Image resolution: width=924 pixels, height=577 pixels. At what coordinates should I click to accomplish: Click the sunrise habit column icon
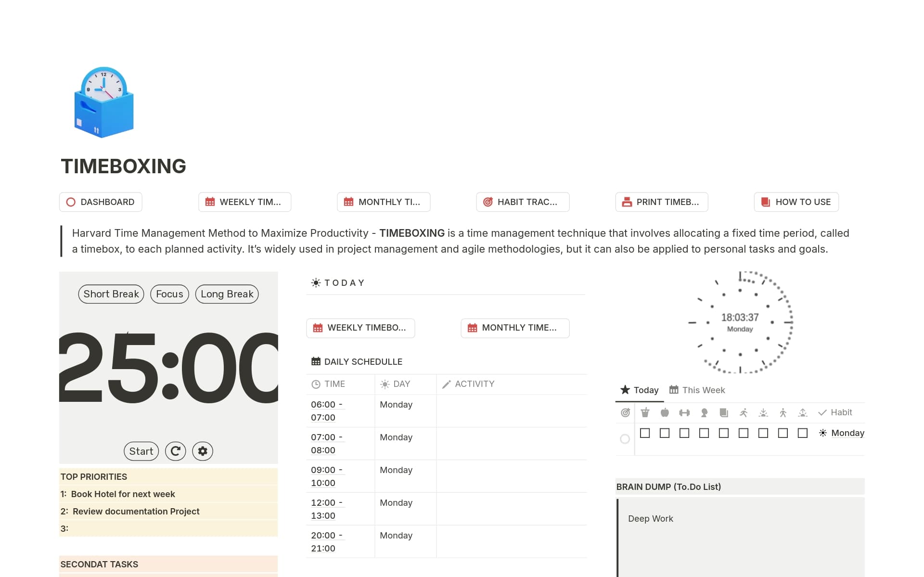click(x=803, y=412)
